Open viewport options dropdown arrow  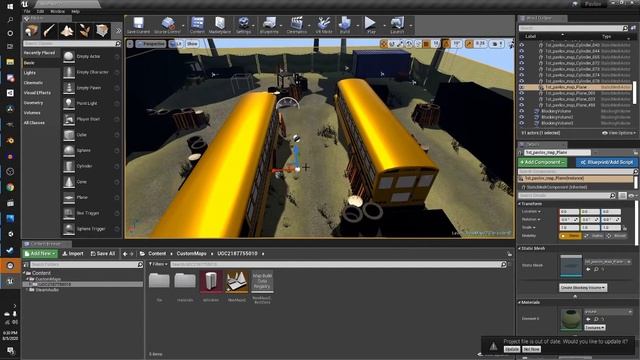(x=130, y=44)
